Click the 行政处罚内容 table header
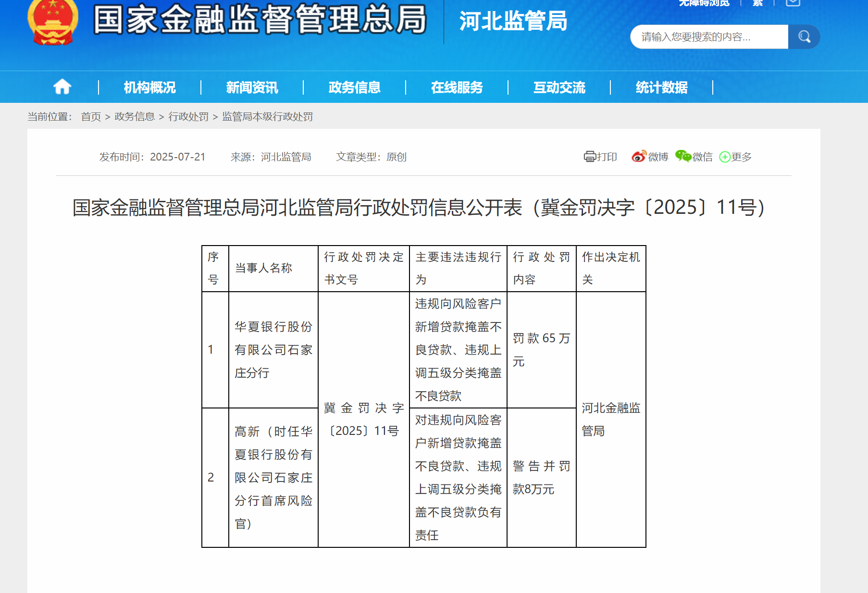 tap(541, 268)
